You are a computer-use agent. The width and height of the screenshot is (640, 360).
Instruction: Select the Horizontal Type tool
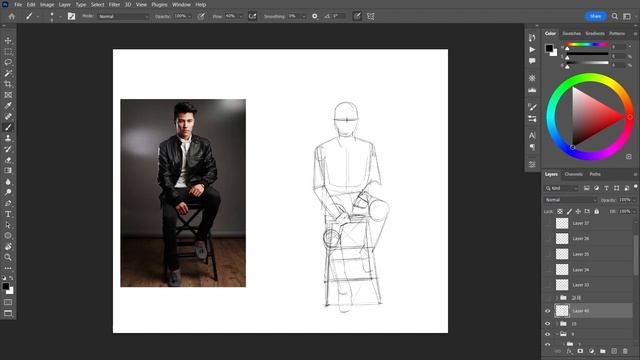(8, 214)
